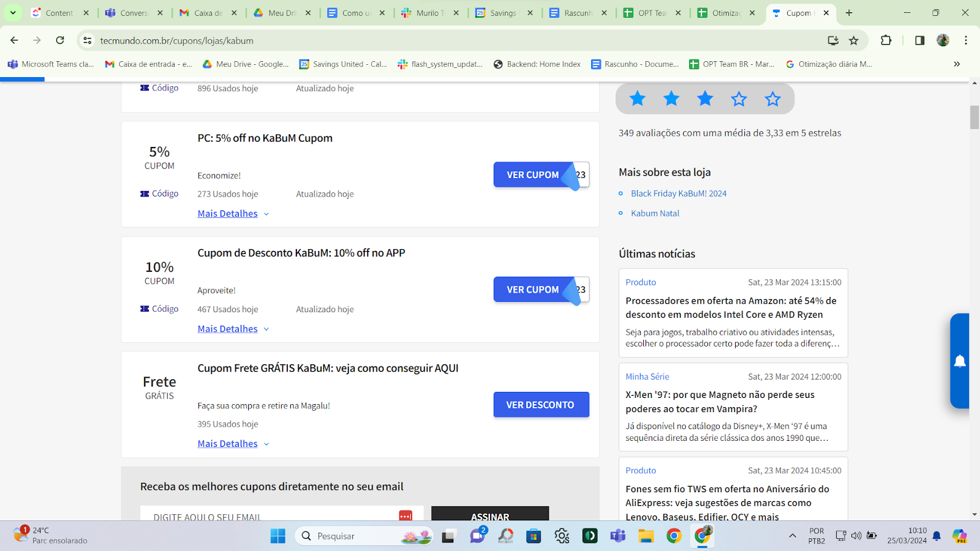
Task: Click the Minha Série category label
Action: tap(647, 377)
